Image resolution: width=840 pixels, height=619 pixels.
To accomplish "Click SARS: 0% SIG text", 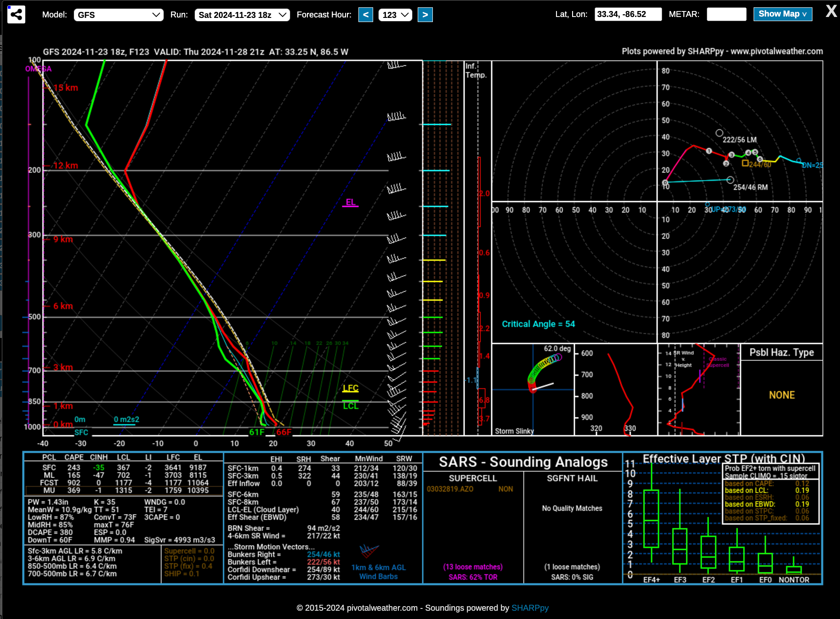I will [x=572, y=577].
